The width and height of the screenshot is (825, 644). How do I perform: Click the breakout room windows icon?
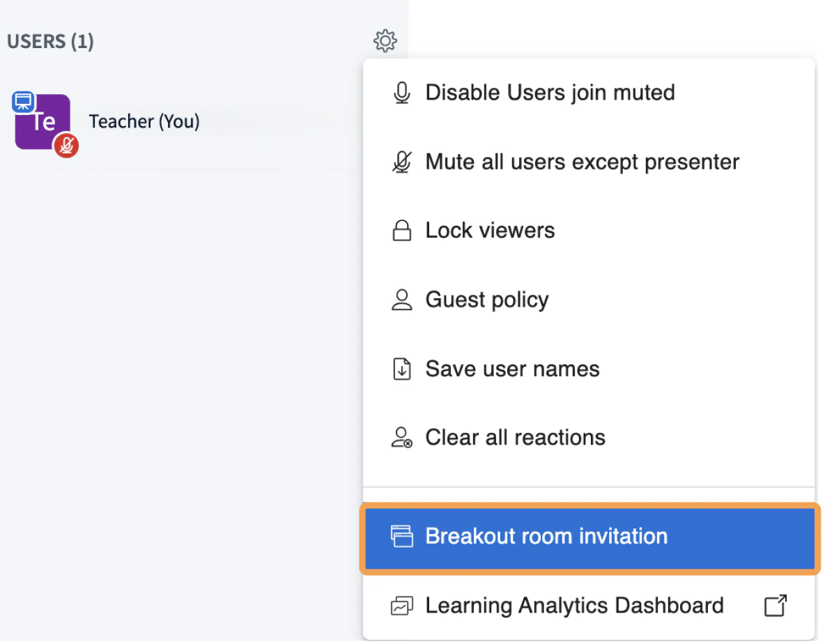pos(401,537)
